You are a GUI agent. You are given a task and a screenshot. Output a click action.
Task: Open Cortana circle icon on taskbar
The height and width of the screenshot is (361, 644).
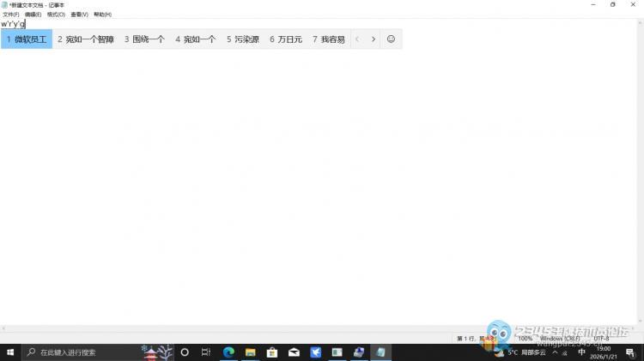(x=185, y=352)
